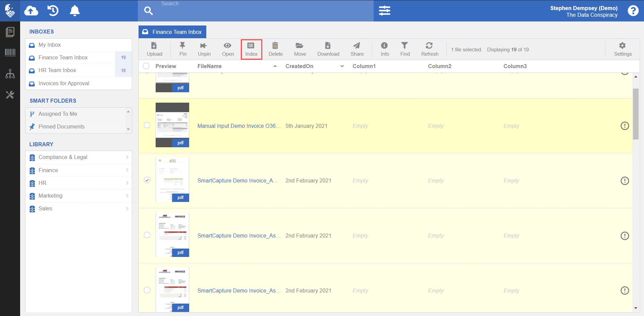Expand the Finance library chevron
644x316 pixels.
(127, 170)
